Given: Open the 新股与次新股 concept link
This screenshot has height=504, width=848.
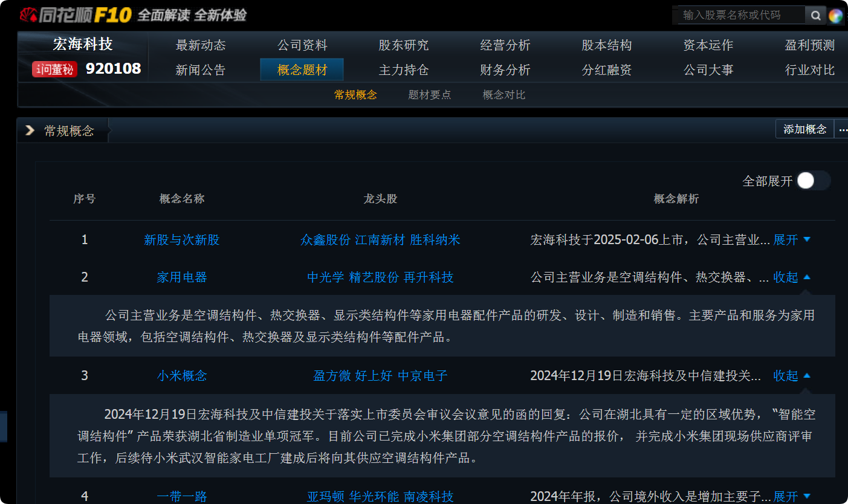Looking at the screenshot, I should [182, 240].
